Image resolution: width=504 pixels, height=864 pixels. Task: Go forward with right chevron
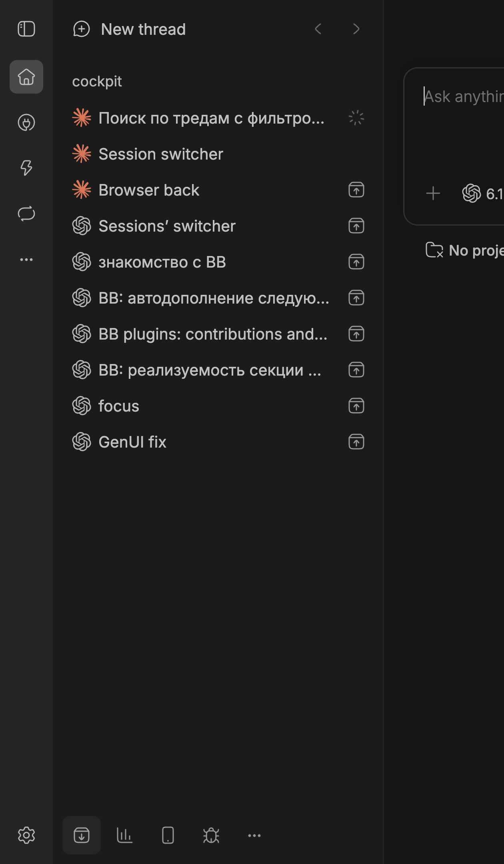tap(356, 29)
